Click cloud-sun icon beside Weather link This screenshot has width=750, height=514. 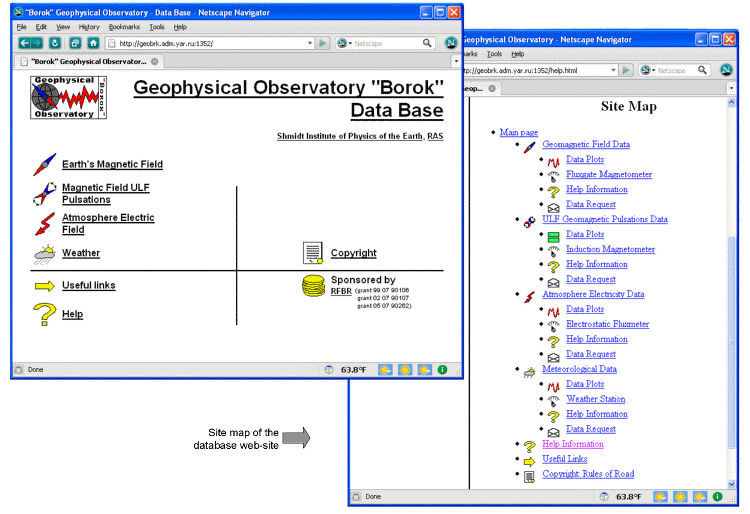pyautogui.click(x=45, y=254)
